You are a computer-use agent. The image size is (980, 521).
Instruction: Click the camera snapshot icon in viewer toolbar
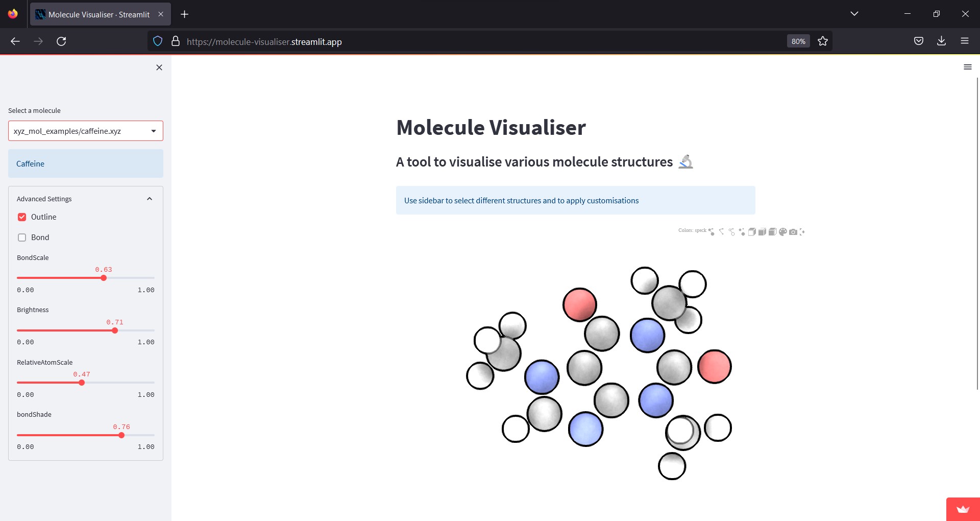coord(793,232)
